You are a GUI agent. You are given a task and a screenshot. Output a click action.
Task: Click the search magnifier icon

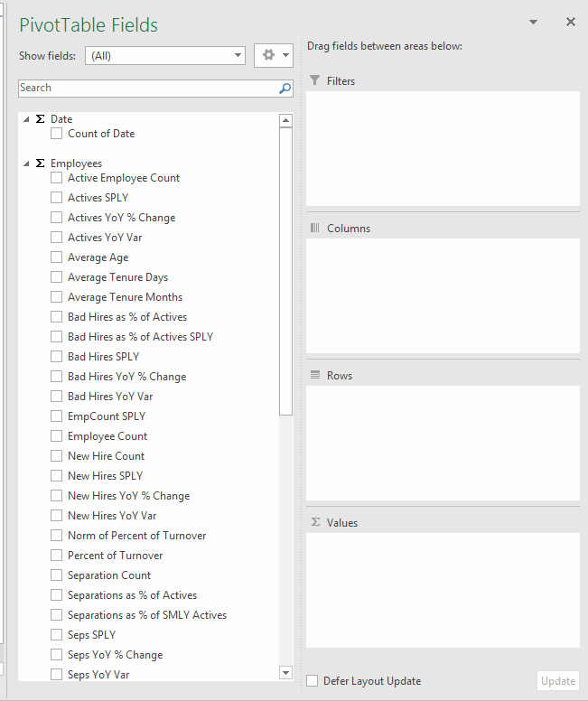click(x=285, y=89)
